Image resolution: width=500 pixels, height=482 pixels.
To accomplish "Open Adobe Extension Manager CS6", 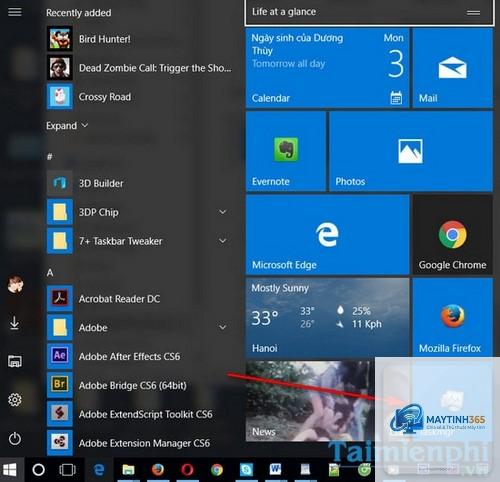I will (x=140, y=443).
